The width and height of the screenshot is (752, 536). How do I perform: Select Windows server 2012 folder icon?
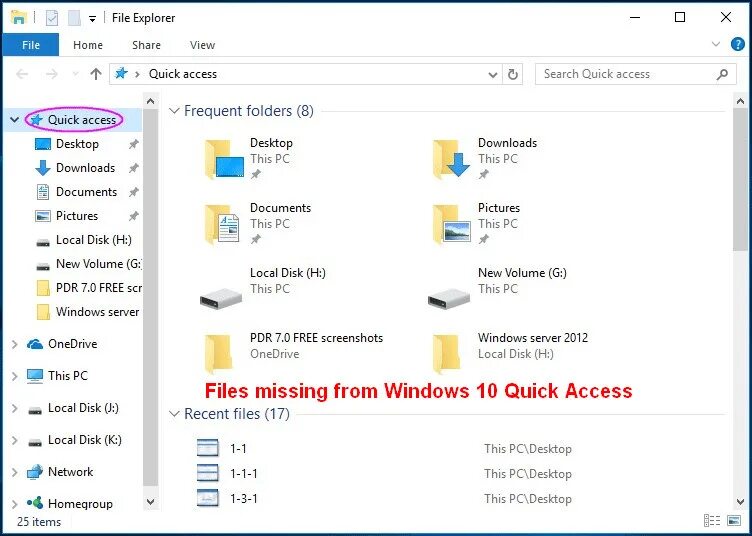pyautogui.click(x=446, y=354)
